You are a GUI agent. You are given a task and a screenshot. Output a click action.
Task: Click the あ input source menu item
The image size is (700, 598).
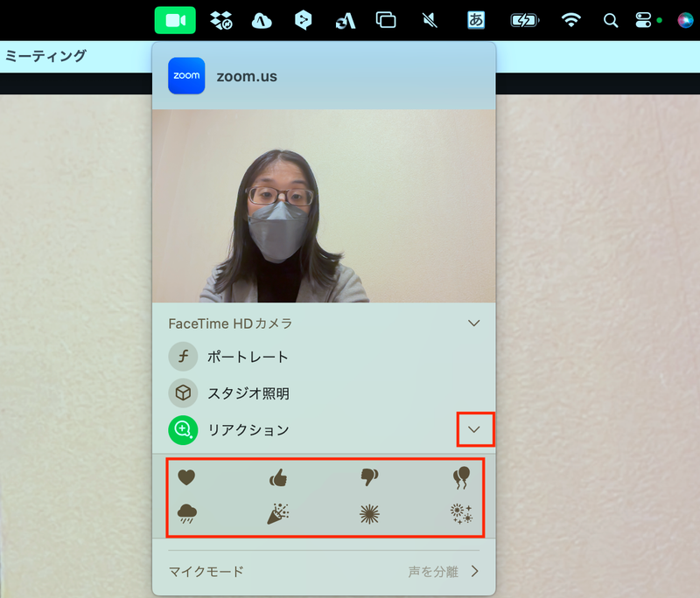(474, 18)
